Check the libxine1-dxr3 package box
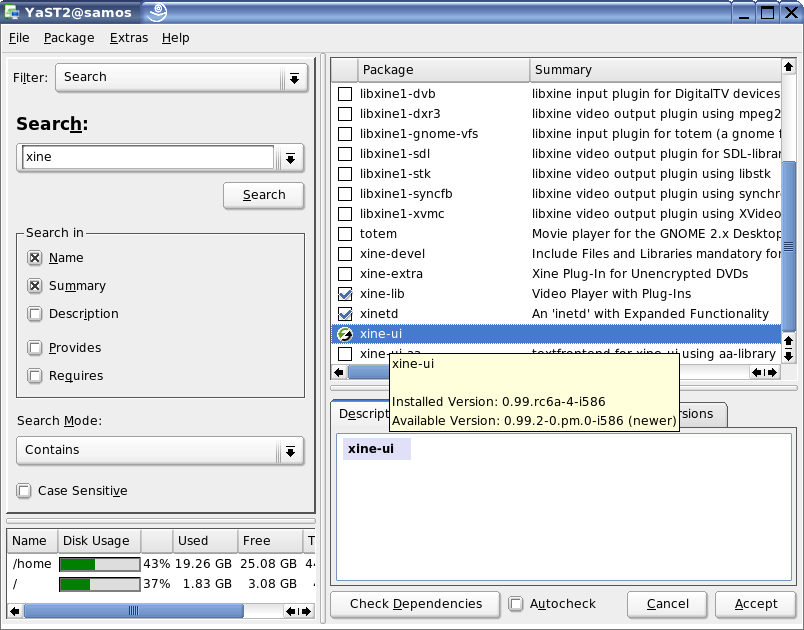Screen dimensions: 804x630 345,114
